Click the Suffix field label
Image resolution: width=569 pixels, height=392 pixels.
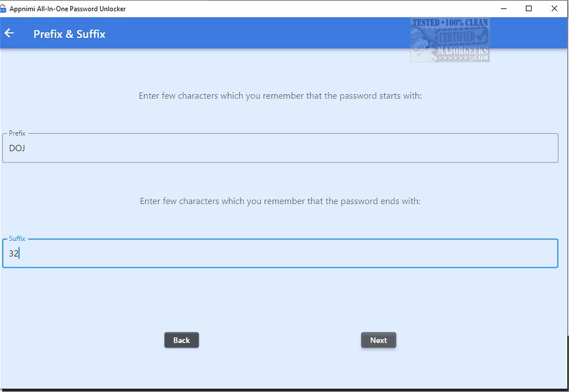coord(17,238)
